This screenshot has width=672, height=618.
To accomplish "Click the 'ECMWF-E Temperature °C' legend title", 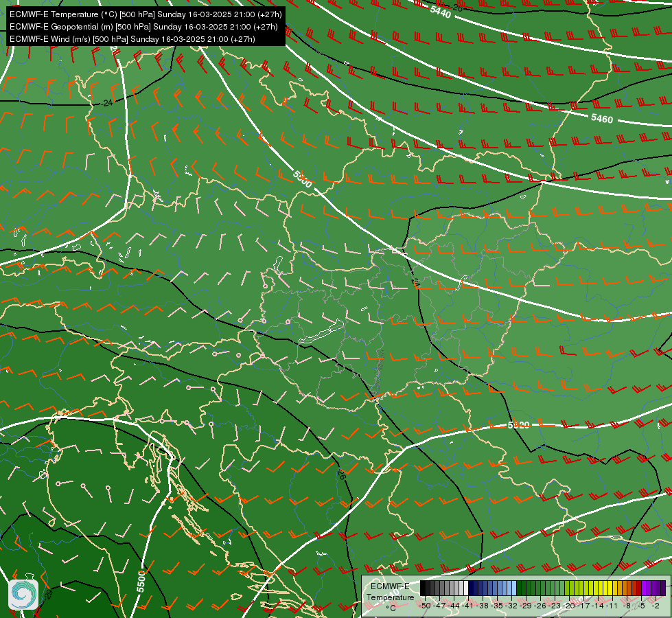I will 390,597.
